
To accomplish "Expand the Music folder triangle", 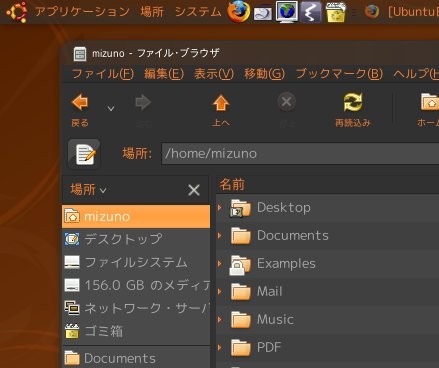I will pyautogui.click(x=220, y=320).
